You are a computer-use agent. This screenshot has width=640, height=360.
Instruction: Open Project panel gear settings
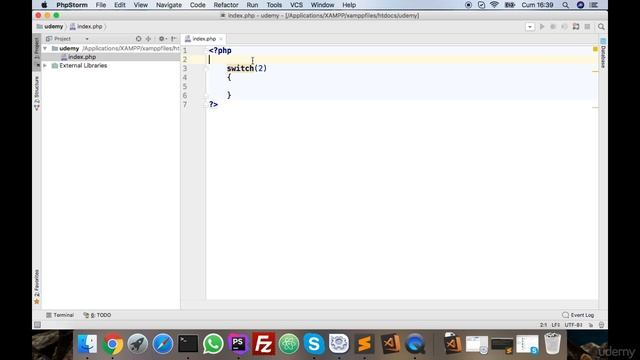pyautogui.click(x=162, y=39)
